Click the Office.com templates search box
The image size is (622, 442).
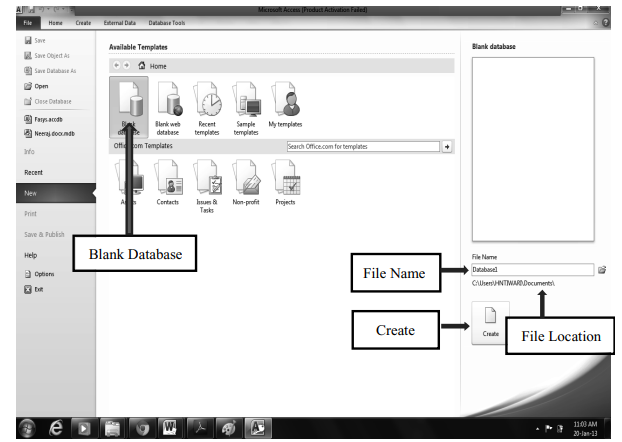click(361, 146)
